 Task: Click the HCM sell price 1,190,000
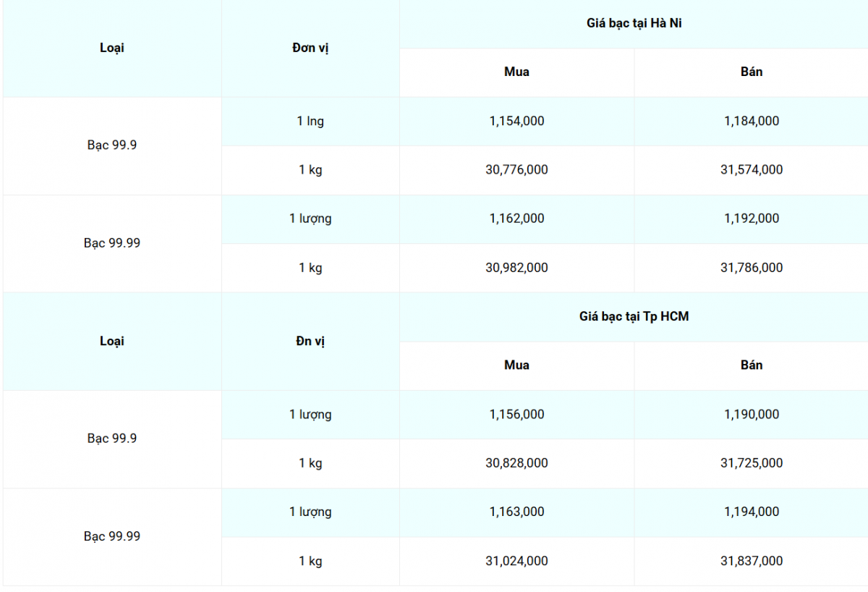(752, 414)
